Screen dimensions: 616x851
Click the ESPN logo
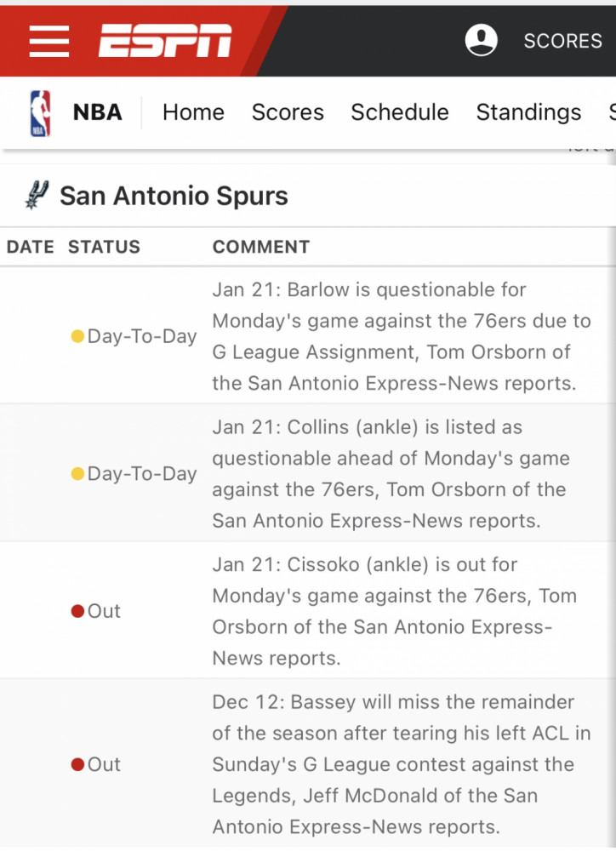165,41
